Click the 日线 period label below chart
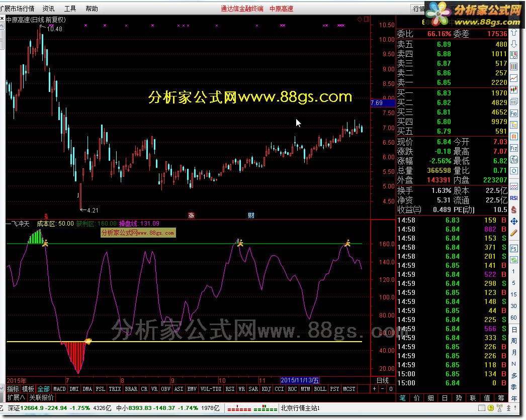 click(x=382, y=380)
